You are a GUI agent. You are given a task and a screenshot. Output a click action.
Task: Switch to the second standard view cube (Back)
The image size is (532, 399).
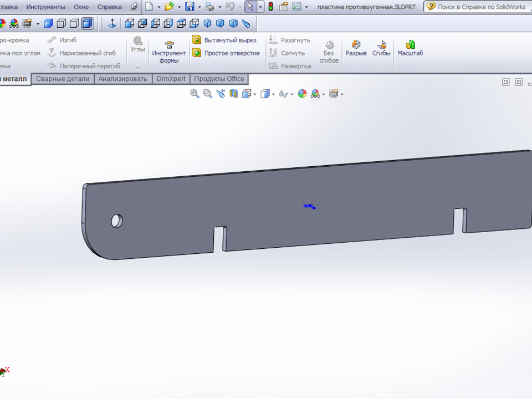click(x=142, y=23)
